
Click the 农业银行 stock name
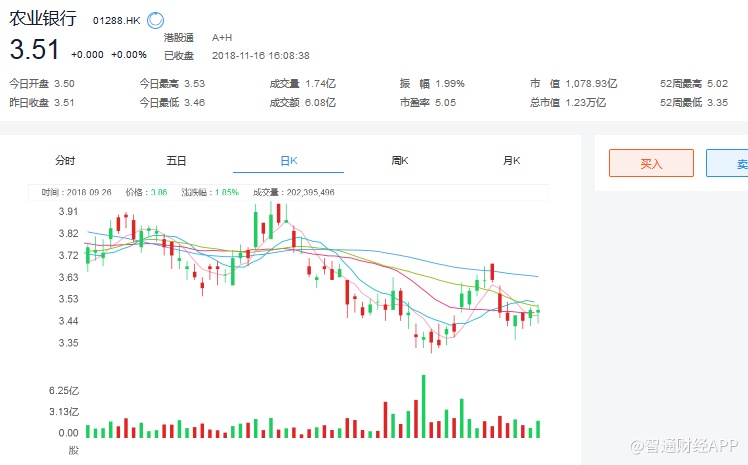coord(44,19)
